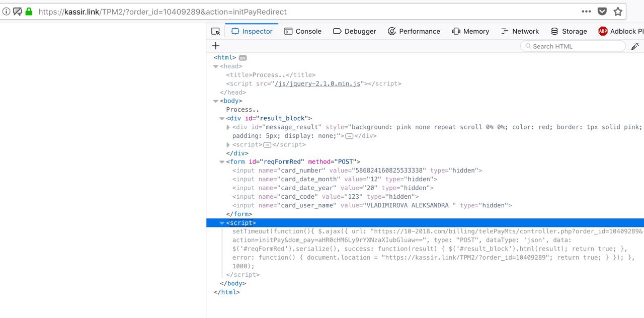The width and height of the screenshot is (644, 318).
Task: Select the title element row
Action: point(271,75)
